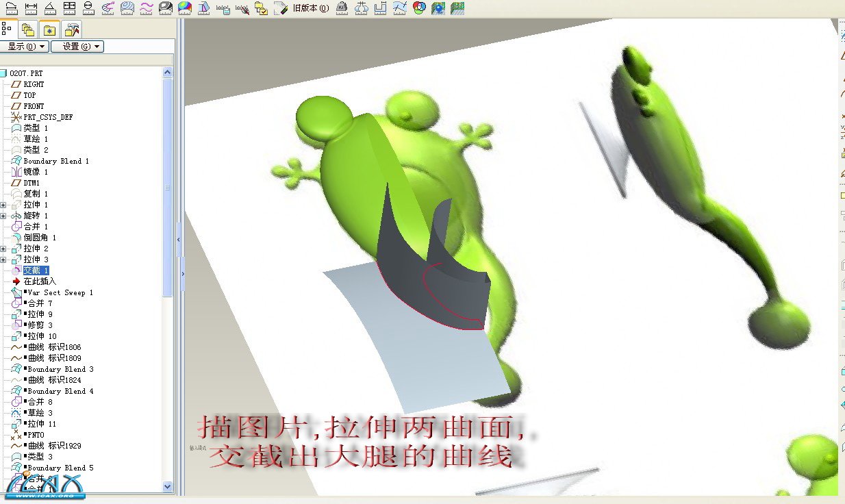Expand the 拉伸 3 feature node
845x504 pixels.
(4, 260)
